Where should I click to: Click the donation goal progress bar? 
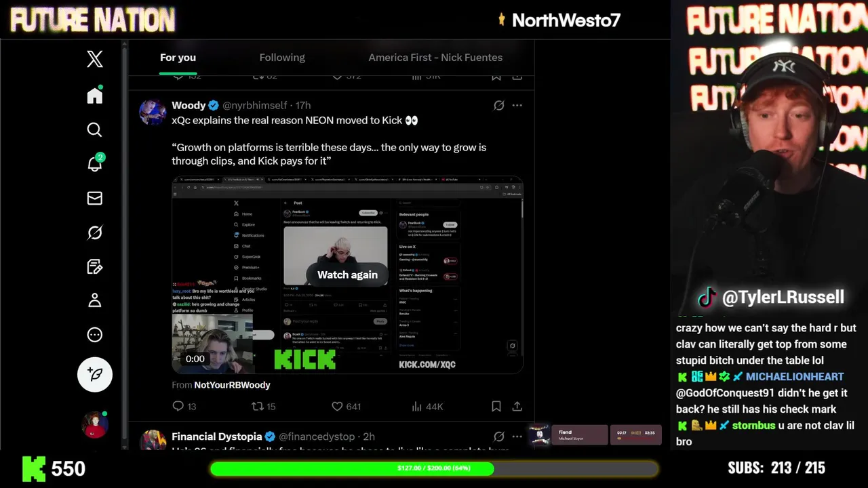pos(434,468)
